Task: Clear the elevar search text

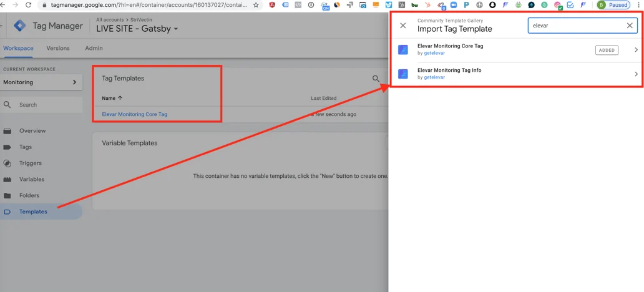Action: (x=630, y=26)
